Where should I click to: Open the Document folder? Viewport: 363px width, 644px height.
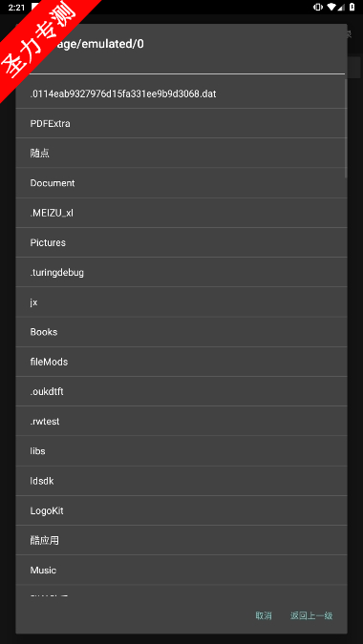tap(181, 183)
